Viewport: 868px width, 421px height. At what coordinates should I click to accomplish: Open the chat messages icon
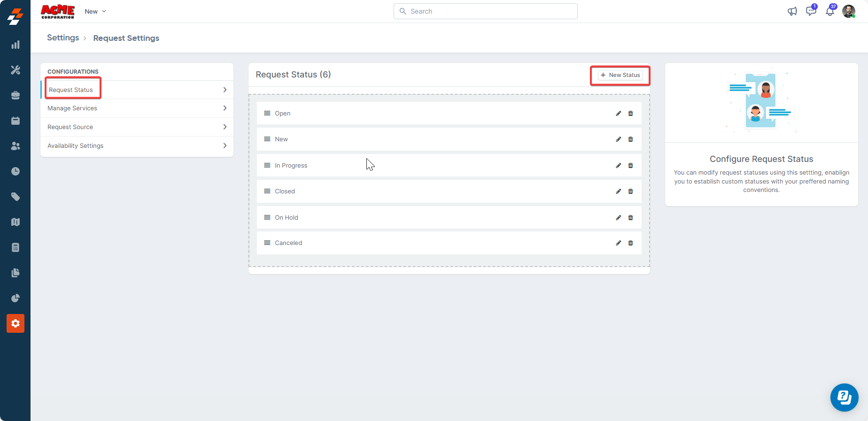pos(811,12)
